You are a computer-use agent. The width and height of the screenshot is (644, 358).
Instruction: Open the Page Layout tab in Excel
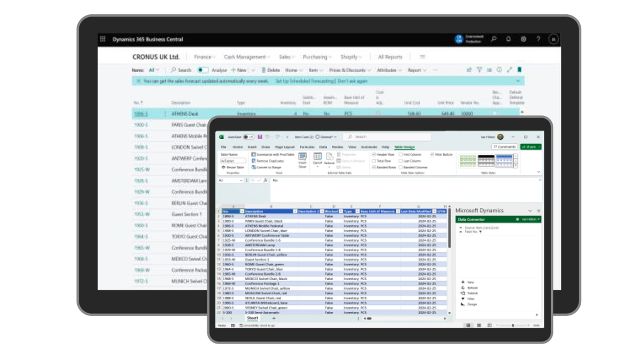[284, 147]
